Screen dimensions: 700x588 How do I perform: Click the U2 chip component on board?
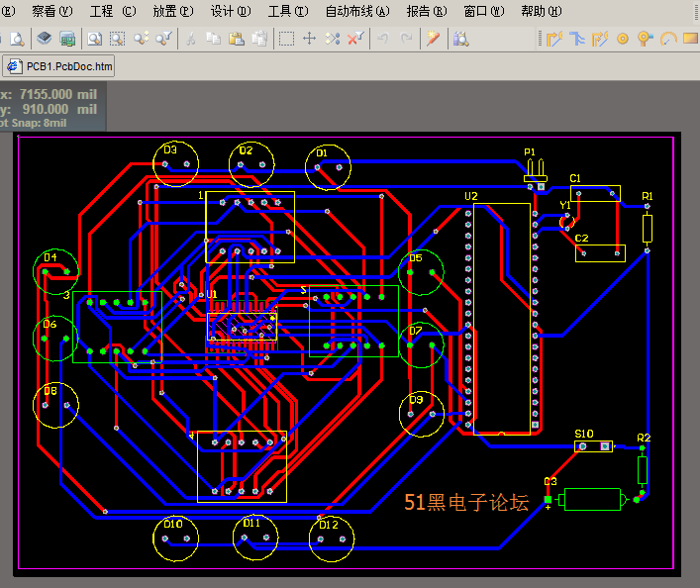tap(502, 319)
